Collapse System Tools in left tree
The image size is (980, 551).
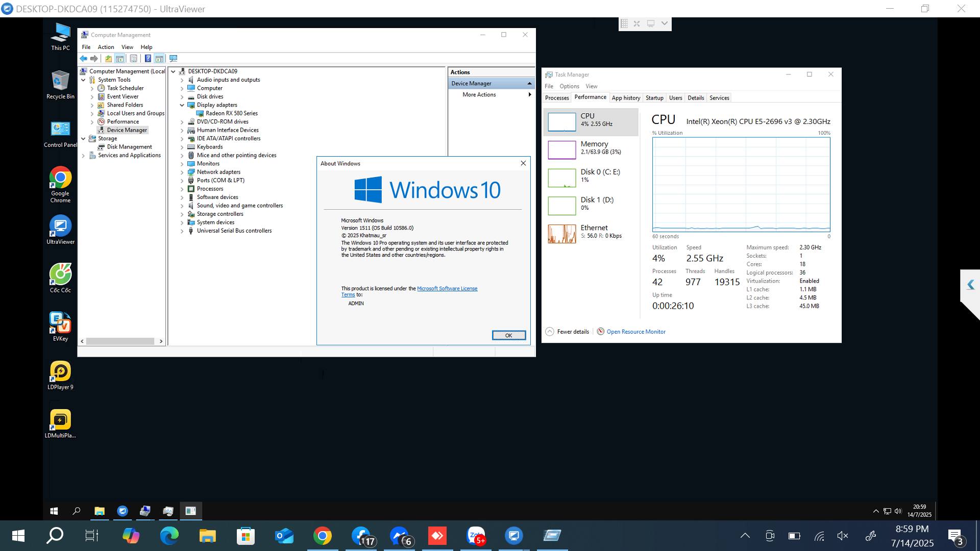coord(83,80)
